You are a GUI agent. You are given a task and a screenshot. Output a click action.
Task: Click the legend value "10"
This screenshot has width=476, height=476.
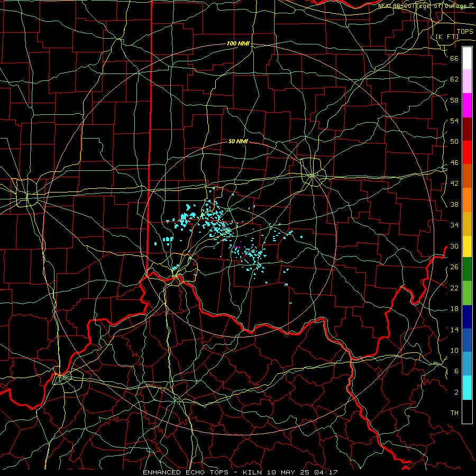click(454, 350)
